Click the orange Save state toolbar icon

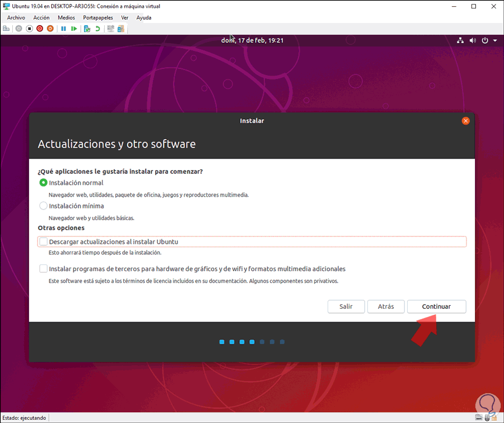coord(50,29)
